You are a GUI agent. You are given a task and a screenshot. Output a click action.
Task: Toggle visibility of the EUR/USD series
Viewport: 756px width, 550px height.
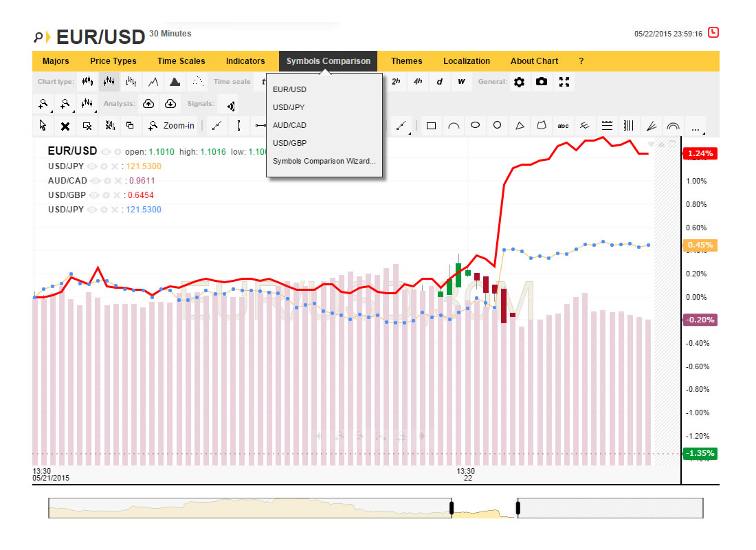106,151
